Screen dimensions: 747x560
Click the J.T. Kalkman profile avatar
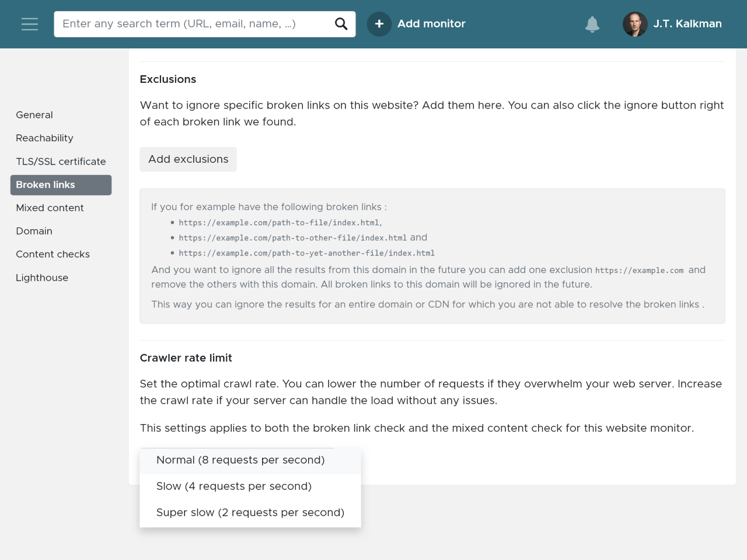635,24
